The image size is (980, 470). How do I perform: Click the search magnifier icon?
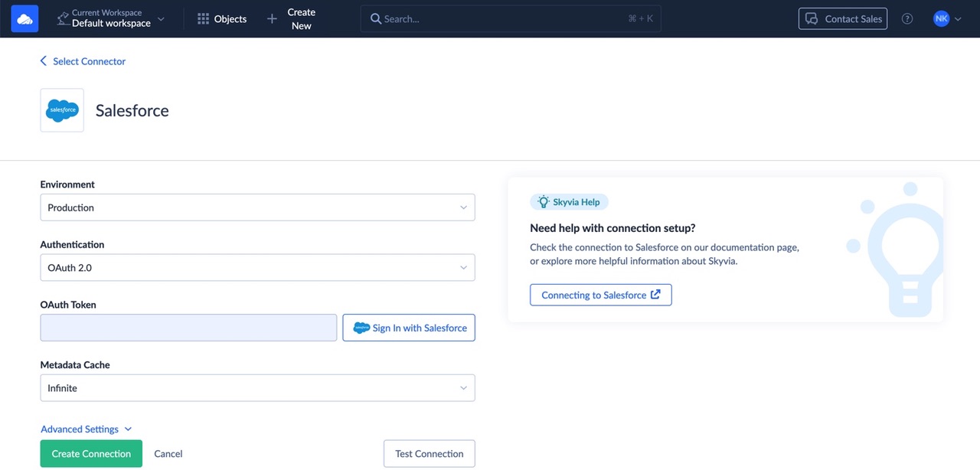376,19
